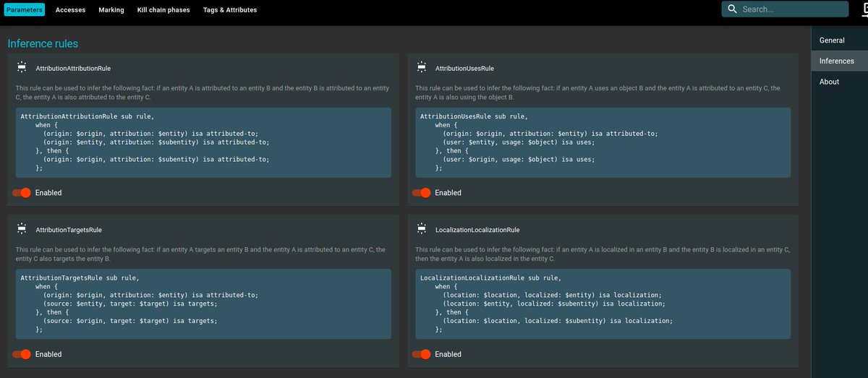868x378 pixels.
Task: Click the LocalizationLocalizationRule description paragraph
Action: pos(602,254)
